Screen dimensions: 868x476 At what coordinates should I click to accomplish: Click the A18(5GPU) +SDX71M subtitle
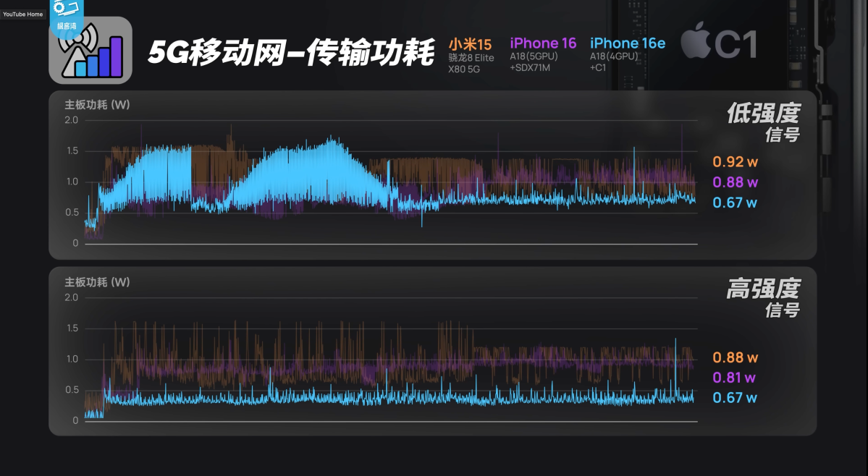534,62
